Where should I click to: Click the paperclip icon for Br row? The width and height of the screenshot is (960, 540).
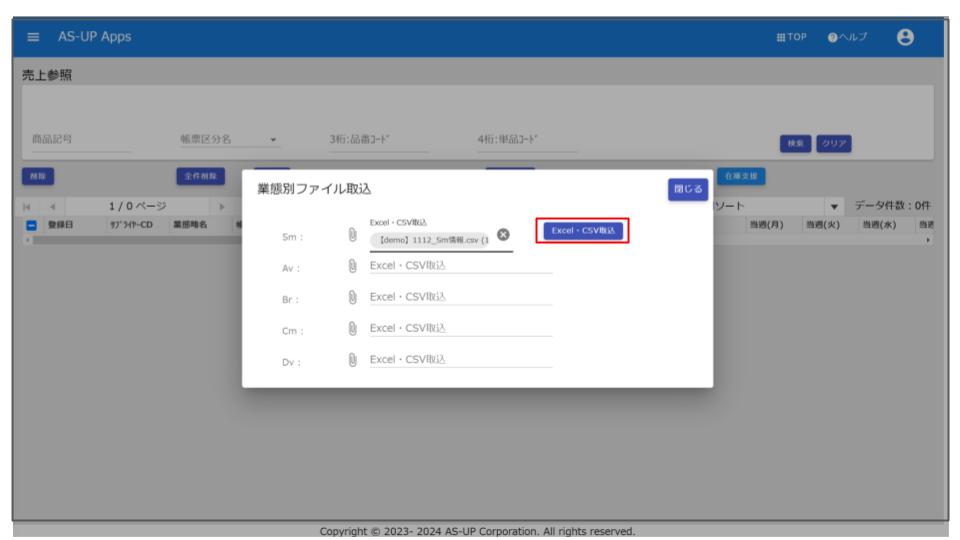pos(352,297)
